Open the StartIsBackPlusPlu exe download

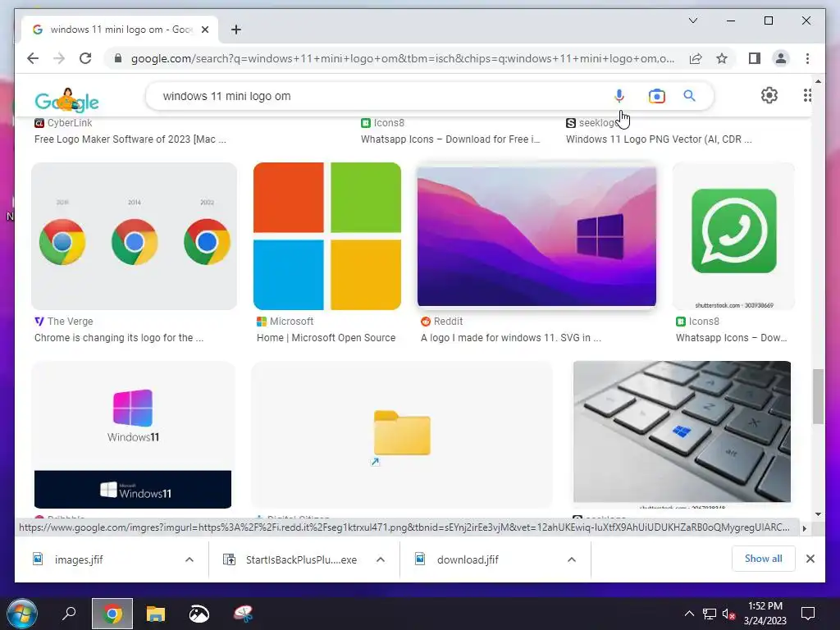coord(290,559)
